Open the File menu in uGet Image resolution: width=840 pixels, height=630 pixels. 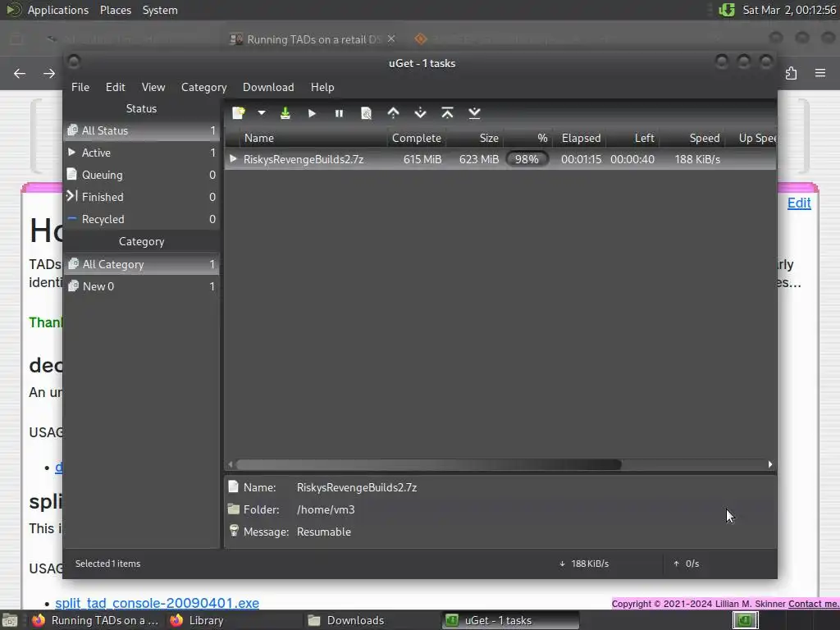(80, 87)
